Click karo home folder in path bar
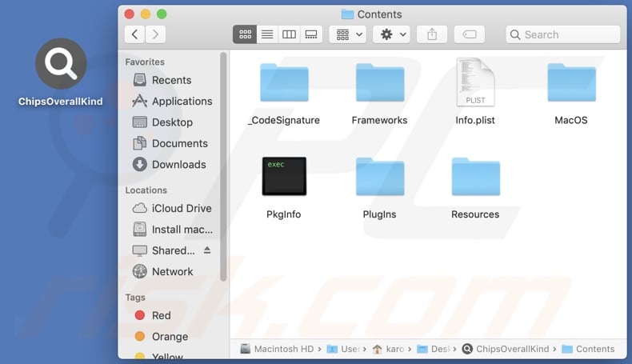The image size is (632, 364). point(388,349)
